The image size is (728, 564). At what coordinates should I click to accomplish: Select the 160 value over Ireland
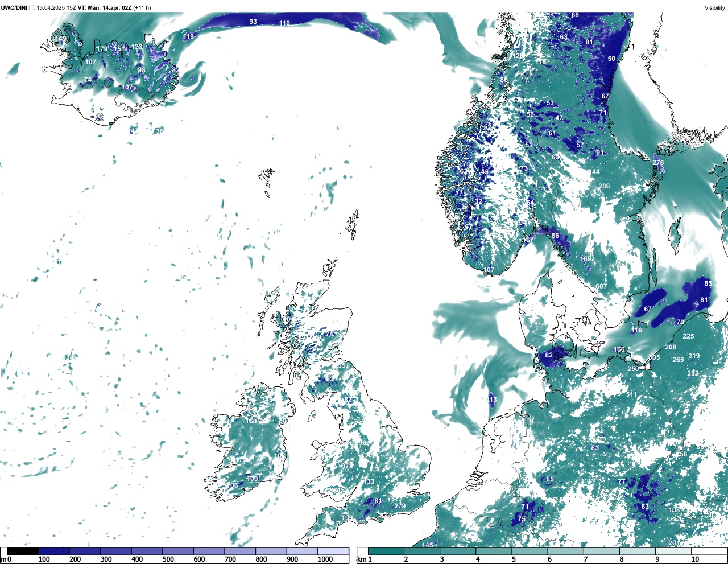tap(251, 421)
